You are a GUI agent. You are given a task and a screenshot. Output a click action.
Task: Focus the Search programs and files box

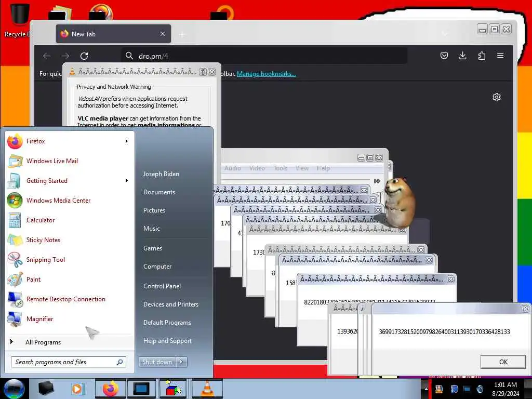tap(69, 362)
